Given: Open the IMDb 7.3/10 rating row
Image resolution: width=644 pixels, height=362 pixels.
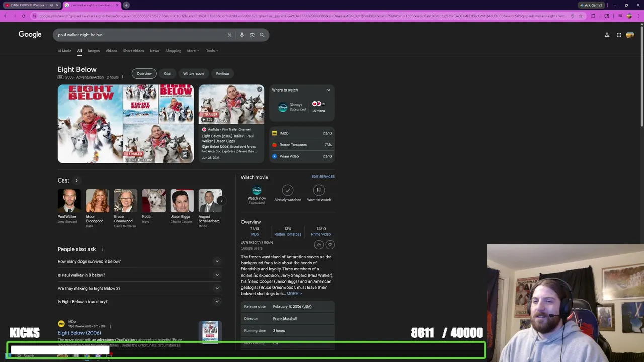Looking at the screenshot, I should (302, 133).
